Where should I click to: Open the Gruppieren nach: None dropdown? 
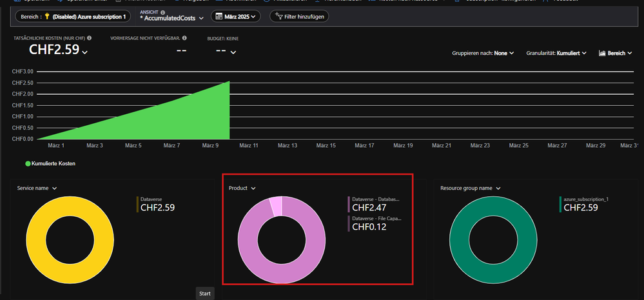pyautogui.click(x=483, y=54)
